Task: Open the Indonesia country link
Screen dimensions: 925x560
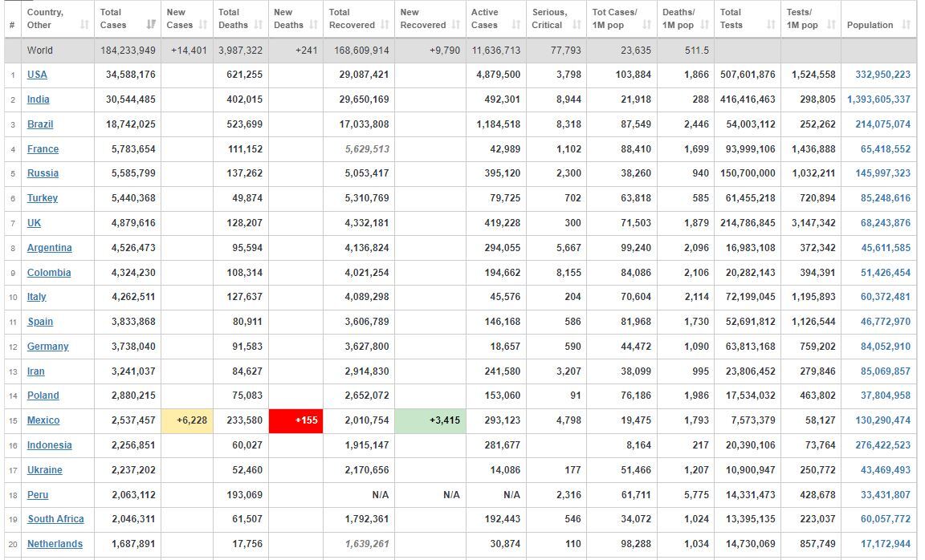Action: [x=50, y=445]
